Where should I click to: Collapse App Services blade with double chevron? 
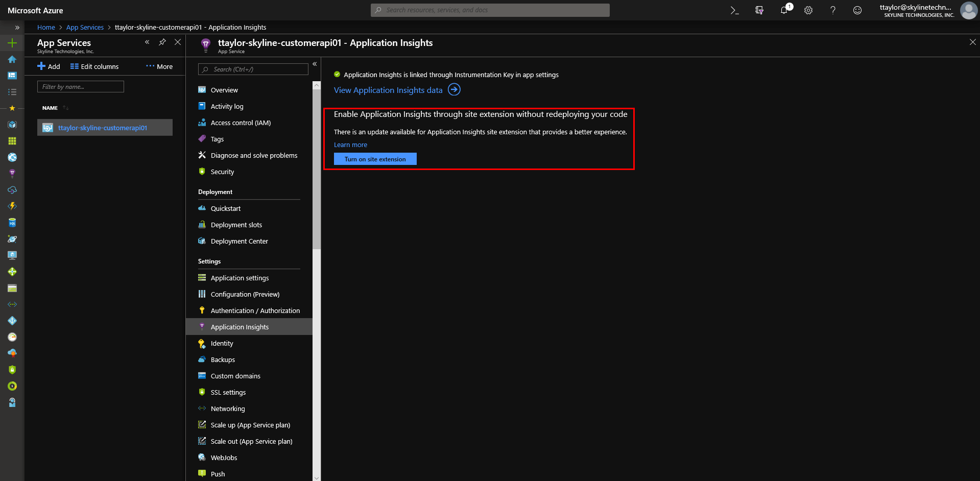147,42
